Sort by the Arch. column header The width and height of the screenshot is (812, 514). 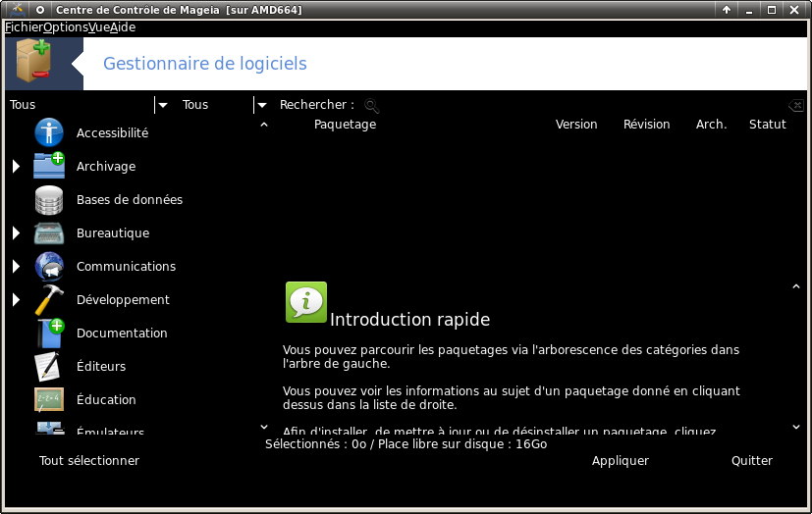coord(711,125)
